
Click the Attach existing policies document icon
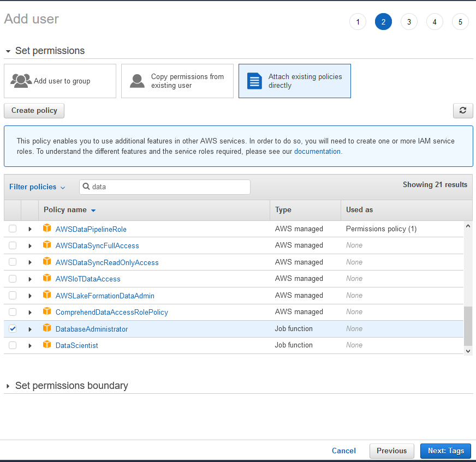point(254,81)
